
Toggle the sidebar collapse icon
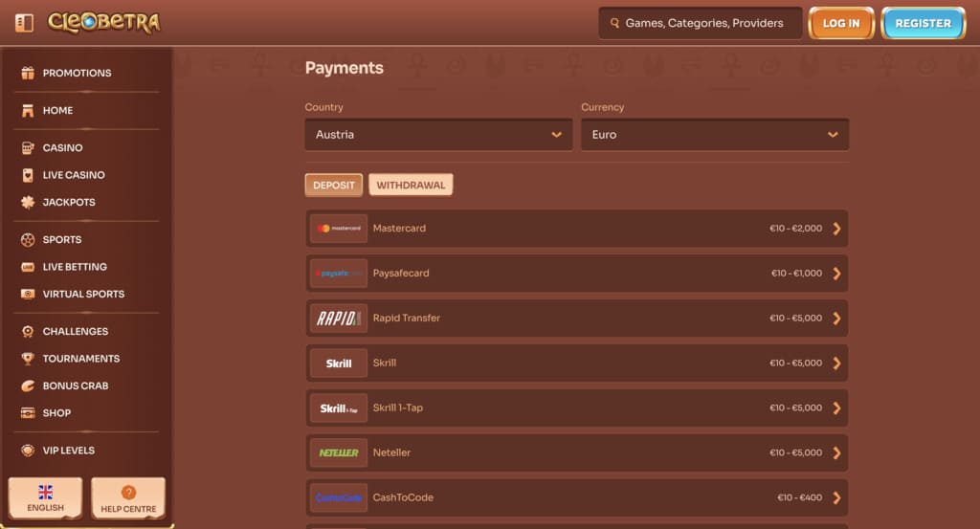pyautogui.click(x=24, y=23)
